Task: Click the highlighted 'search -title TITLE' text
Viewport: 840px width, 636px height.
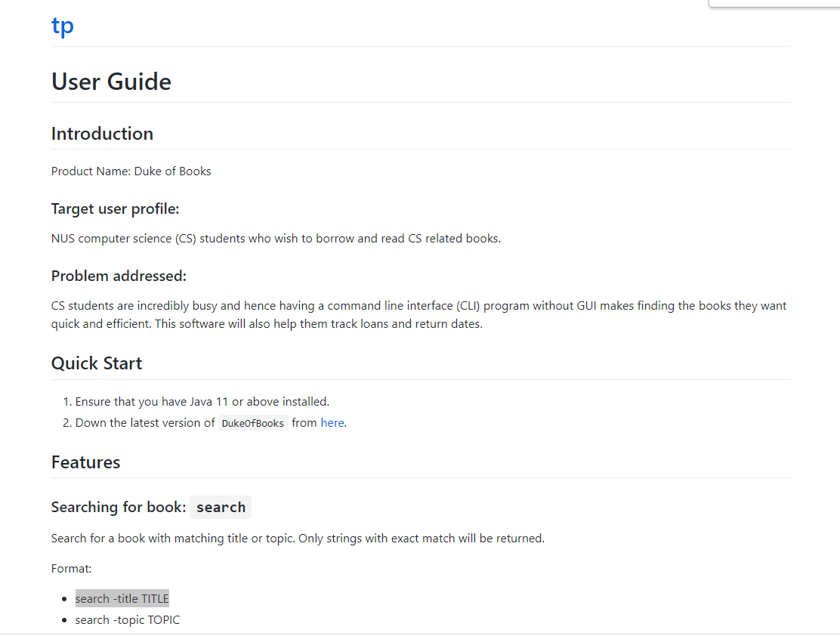Action: (122, 598)
